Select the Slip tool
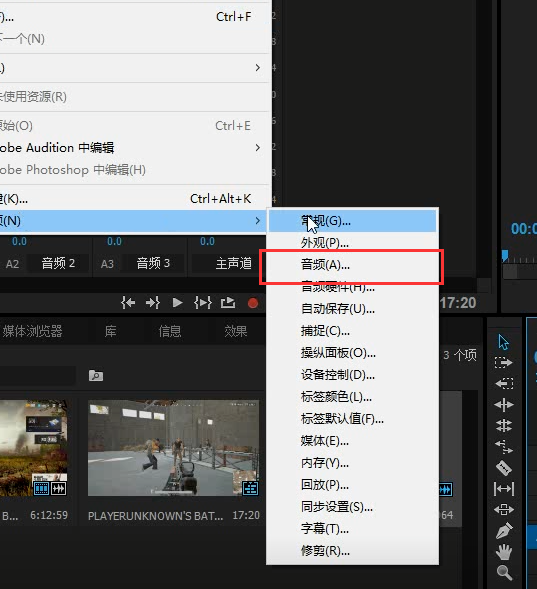 click(x=504, y=489)
